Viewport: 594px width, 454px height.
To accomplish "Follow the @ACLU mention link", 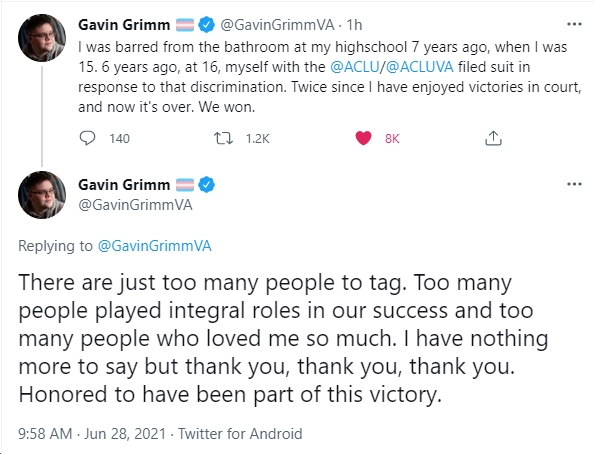I will coord(355,67).
